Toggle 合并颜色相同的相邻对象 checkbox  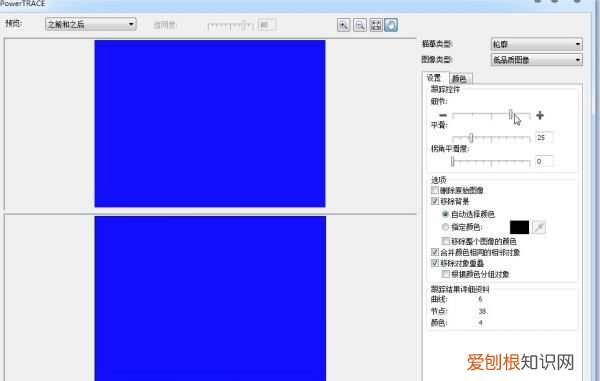coord(435,252)
